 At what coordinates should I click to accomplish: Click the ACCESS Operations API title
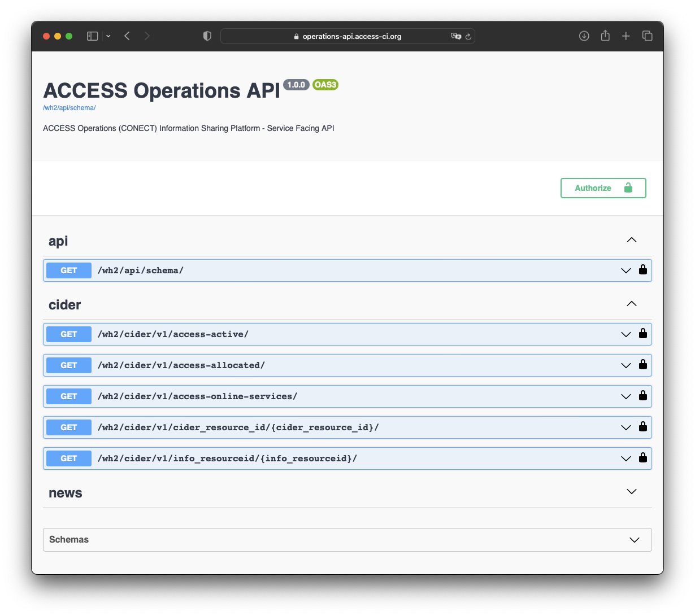[162, 90]
